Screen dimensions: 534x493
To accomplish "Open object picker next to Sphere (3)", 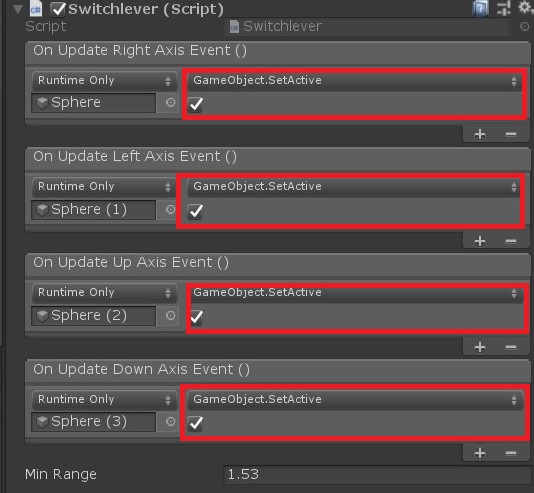I will [x=170, y=422].
